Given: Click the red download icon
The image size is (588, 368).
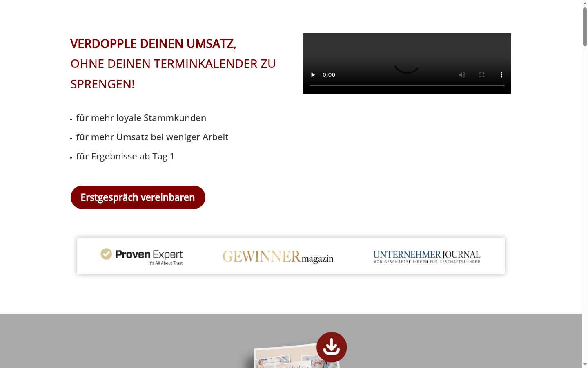Looking at the screenshot, I should tap(332, 347).
